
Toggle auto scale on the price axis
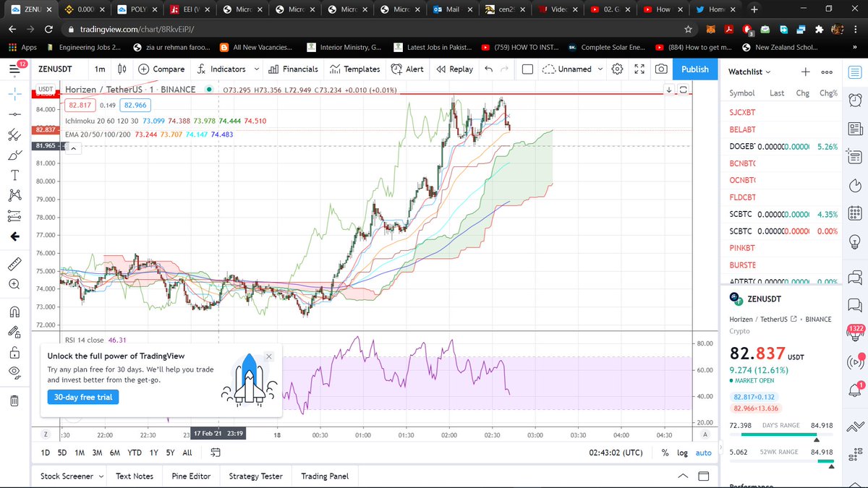coord(703,453)
